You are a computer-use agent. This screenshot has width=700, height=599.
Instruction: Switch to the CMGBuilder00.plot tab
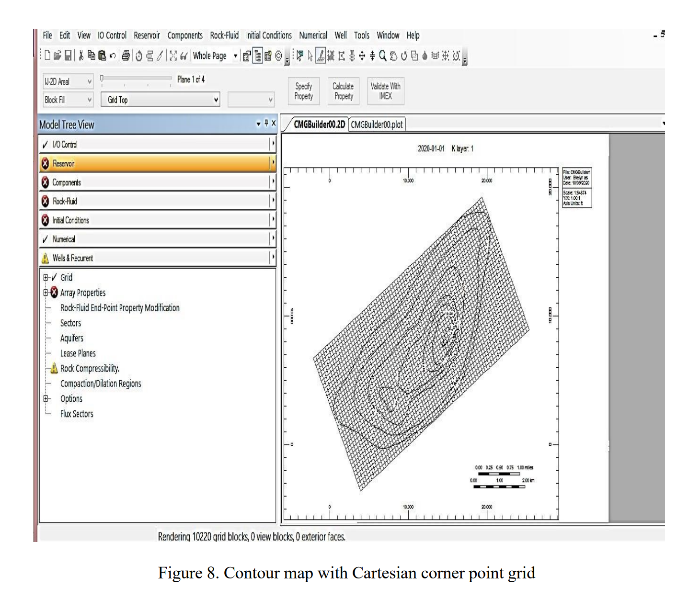pyautogui.click(x=377, y=124)
